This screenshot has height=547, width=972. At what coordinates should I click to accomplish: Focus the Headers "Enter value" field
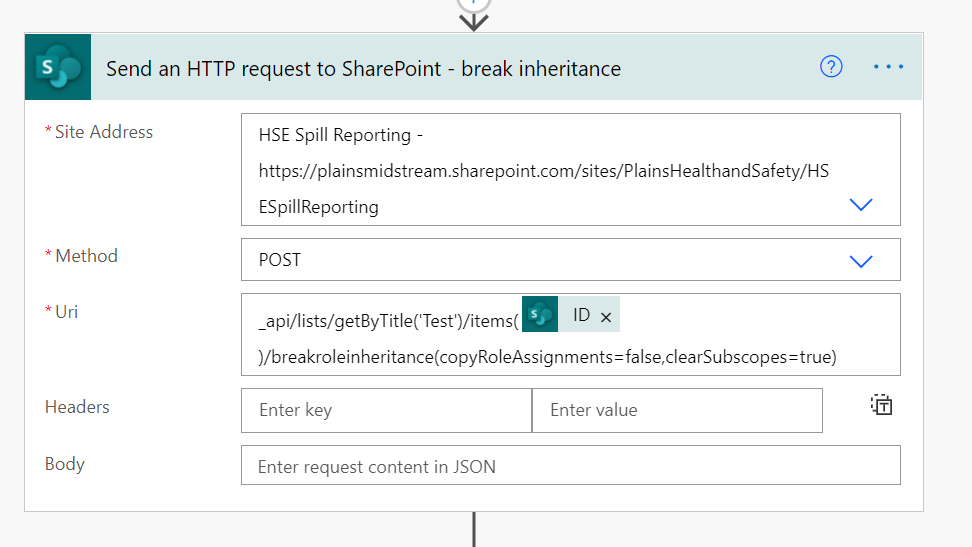click(x=677, y=410)
